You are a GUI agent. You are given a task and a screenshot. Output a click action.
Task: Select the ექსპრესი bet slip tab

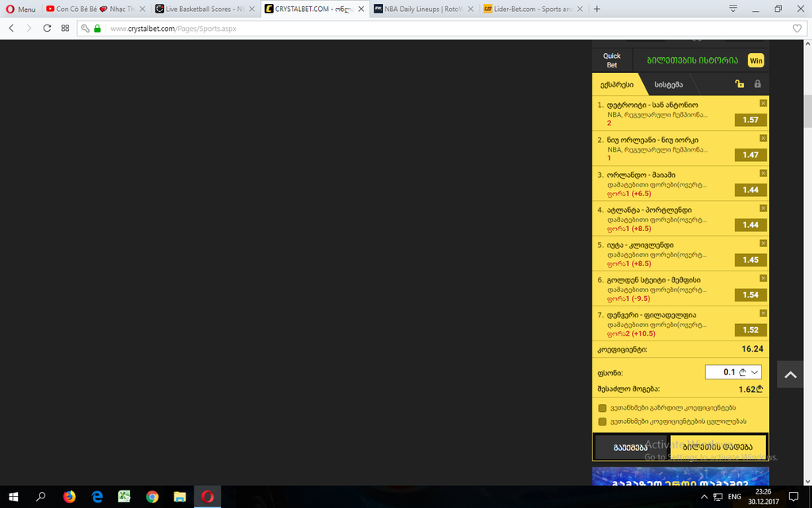click(616, 84)
